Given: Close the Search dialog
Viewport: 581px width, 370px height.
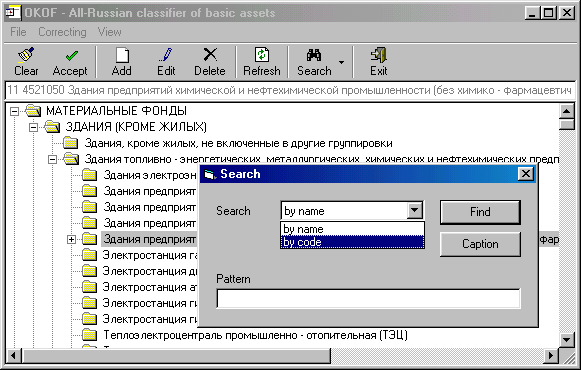Looking at the screenshot, I should [526, 174].
